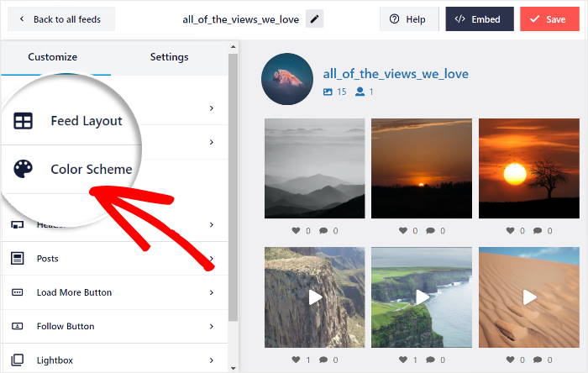Viewport: 588px width, 373px height.
Task: Click the sidebar scroll down arrow
Action: 233,368
